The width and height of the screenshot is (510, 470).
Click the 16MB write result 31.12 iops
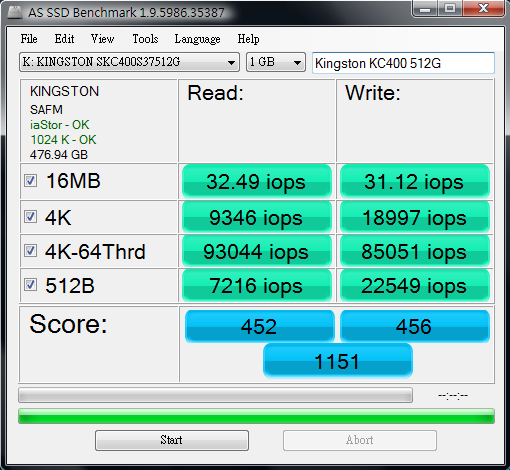coord(415,182)
